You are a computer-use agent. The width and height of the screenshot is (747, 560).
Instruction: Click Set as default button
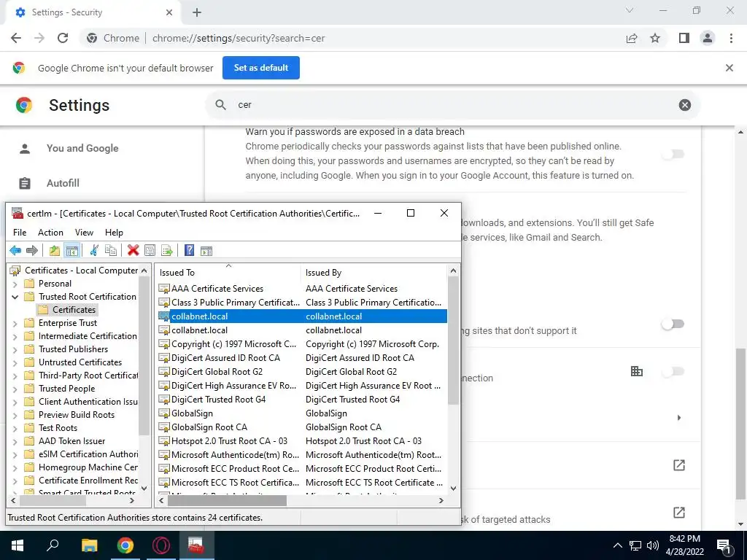pyautogui.click(x=261, y=68)
